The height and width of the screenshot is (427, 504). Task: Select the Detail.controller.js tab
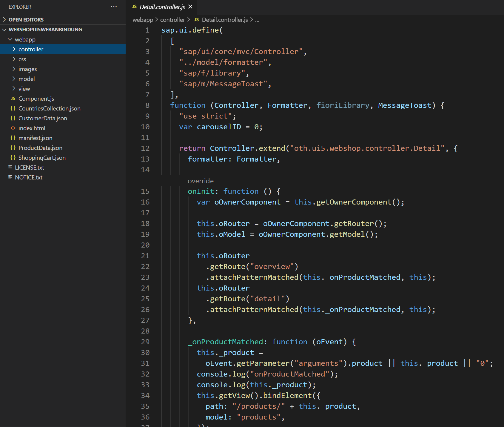(162, 7)
